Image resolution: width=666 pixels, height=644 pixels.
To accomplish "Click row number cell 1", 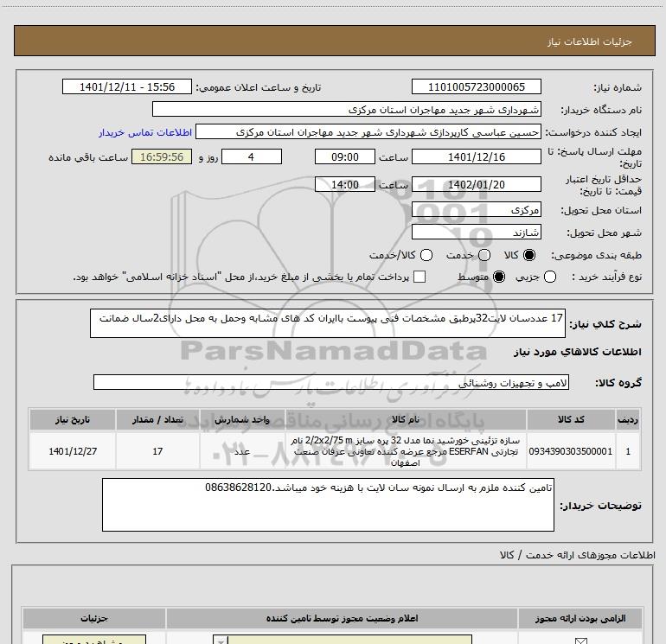I will tap(628, 451).
